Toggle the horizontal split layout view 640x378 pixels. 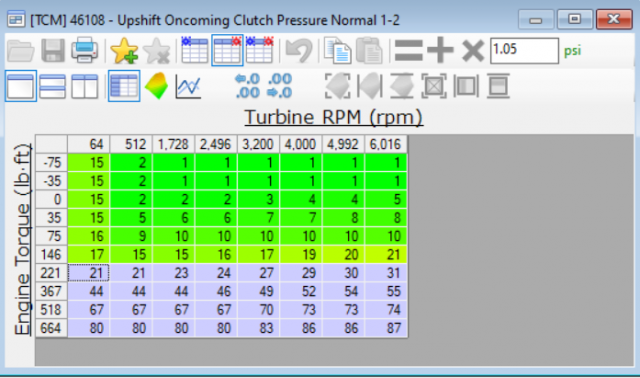tap(52, 86)
